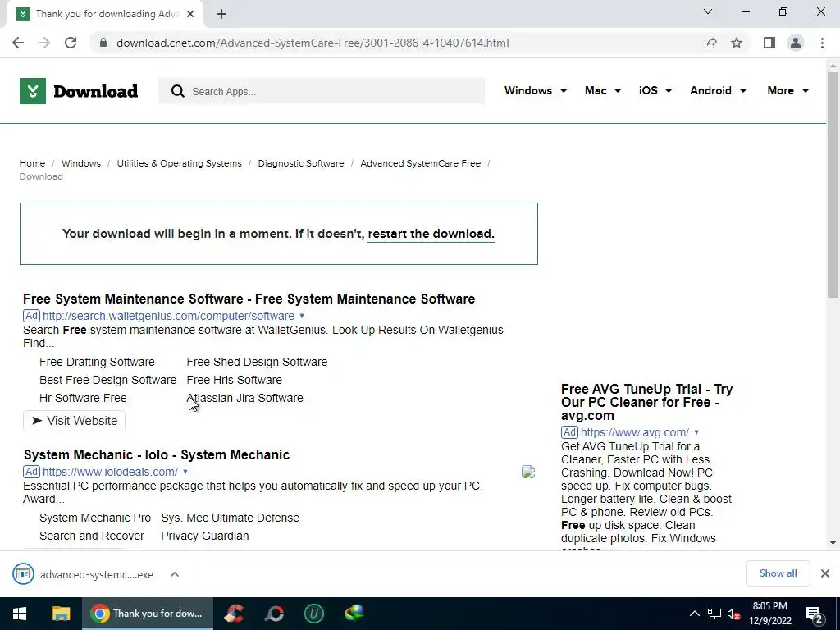The width and height of the screenshot is (840, 630).
Task: Open the Windows breadcrumb link
Action: [81, 163]
